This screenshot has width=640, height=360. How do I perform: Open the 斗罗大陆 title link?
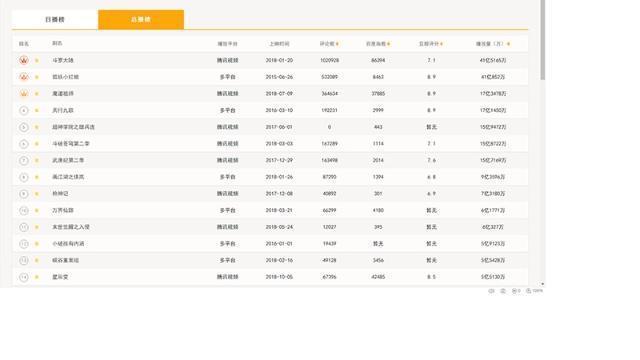tap(63, 60)
